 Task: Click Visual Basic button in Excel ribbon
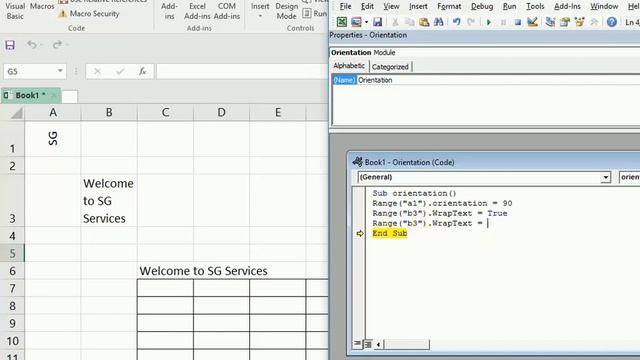pos(15,11)
